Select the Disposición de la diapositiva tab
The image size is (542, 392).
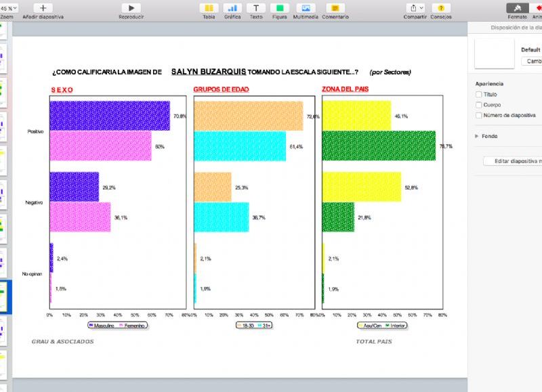pyautogui.click(x=516, y=28)
